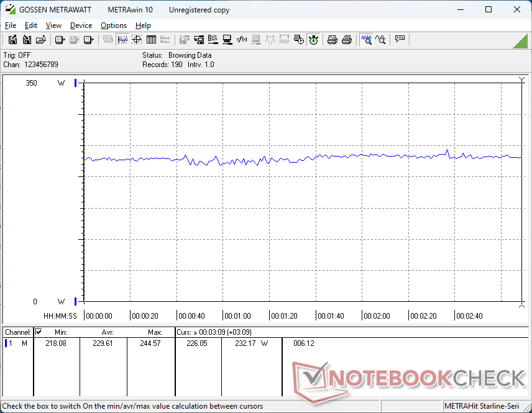Click the bottom-right cursor marker on time axis
The image size is (532, 413).
[x=522, y=305]
